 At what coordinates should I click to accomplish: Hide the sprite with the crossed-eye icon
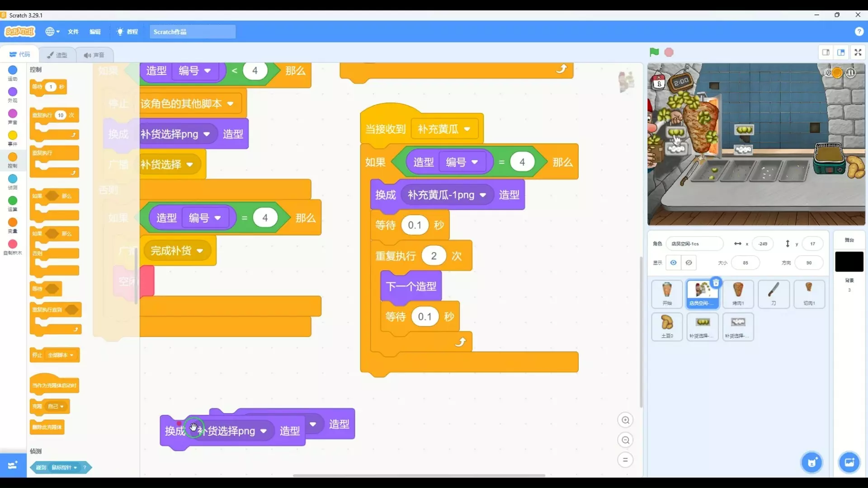tap(689, 263)
